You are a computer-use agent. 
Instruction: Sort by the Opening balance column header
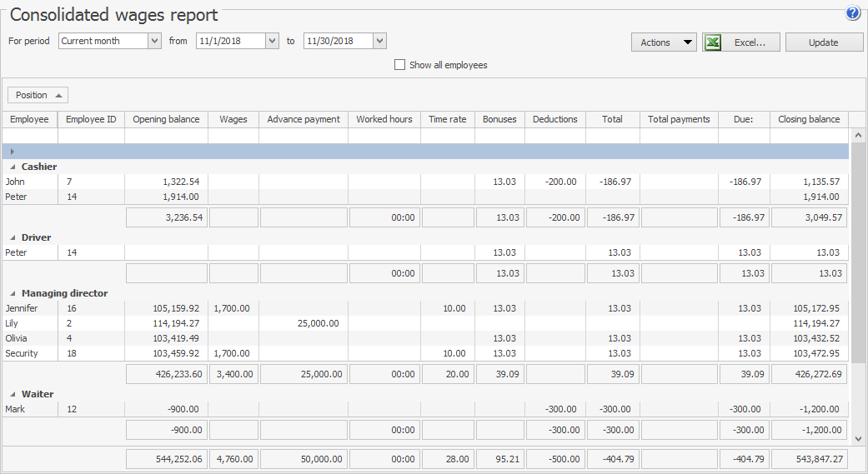pyautogui.click(x=166, y=119)
